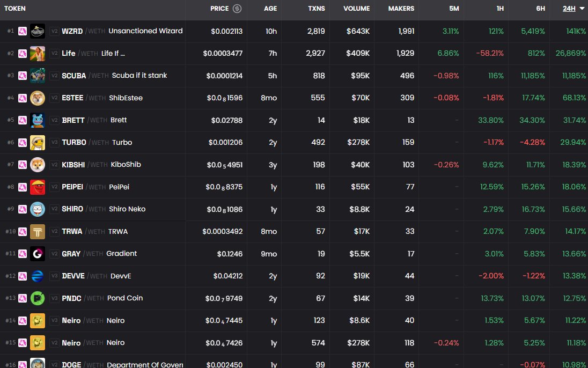Click ESTEE transactions count 555
The width and height of the screenshot is (588, 368).
point(318,98)
